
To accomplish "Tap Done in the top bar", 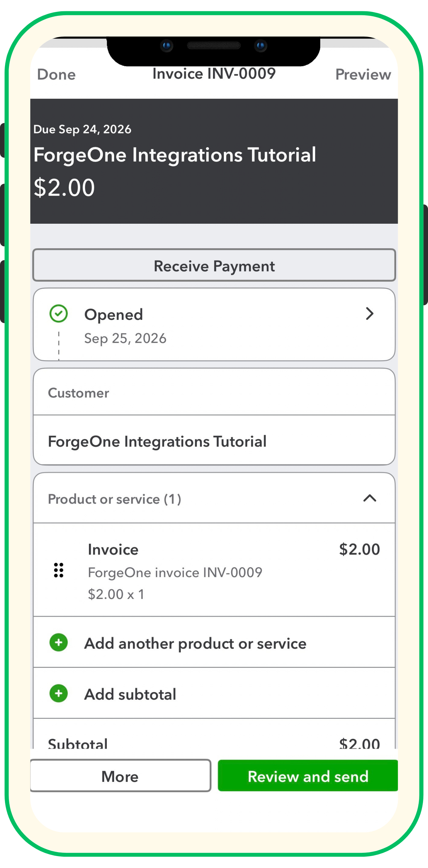I will click(56, 75).
